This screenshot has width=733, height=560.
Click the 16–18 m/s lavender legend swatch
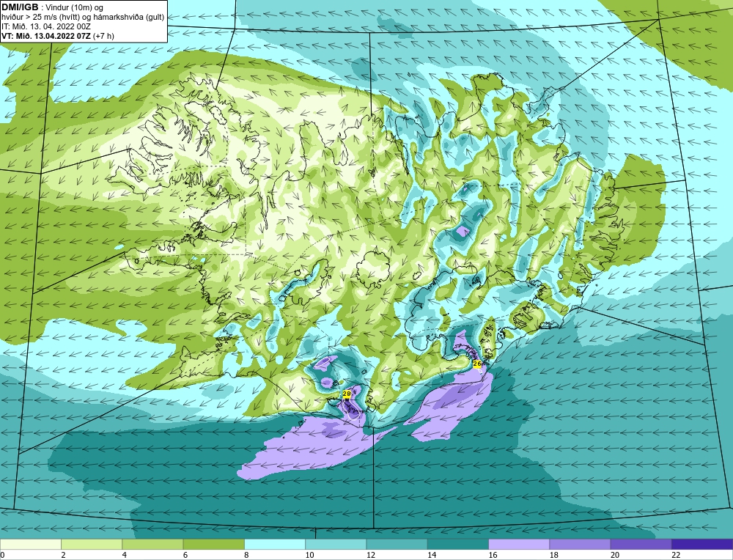pyautogui.click(x=519, y=544)
